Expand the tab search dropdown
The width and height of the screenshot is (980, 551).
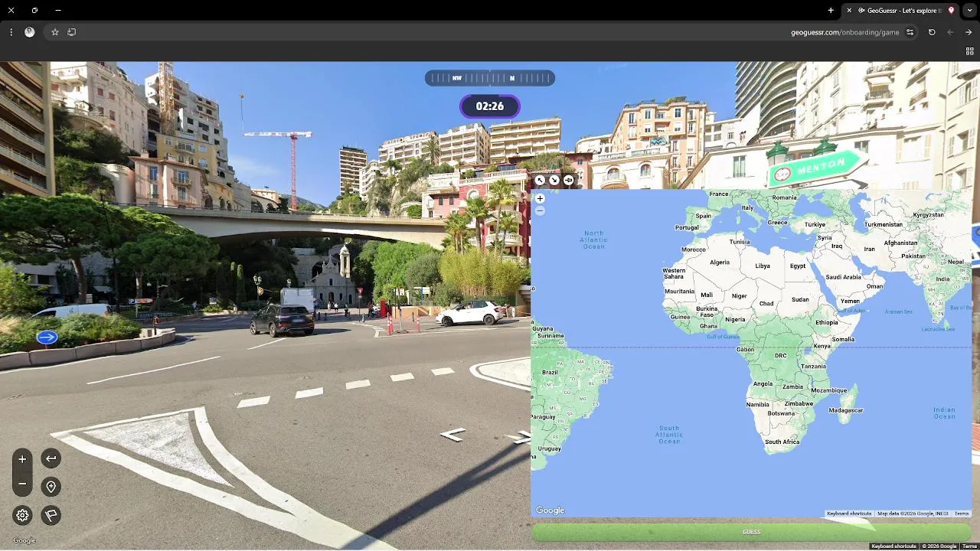(x=969, y=11)
